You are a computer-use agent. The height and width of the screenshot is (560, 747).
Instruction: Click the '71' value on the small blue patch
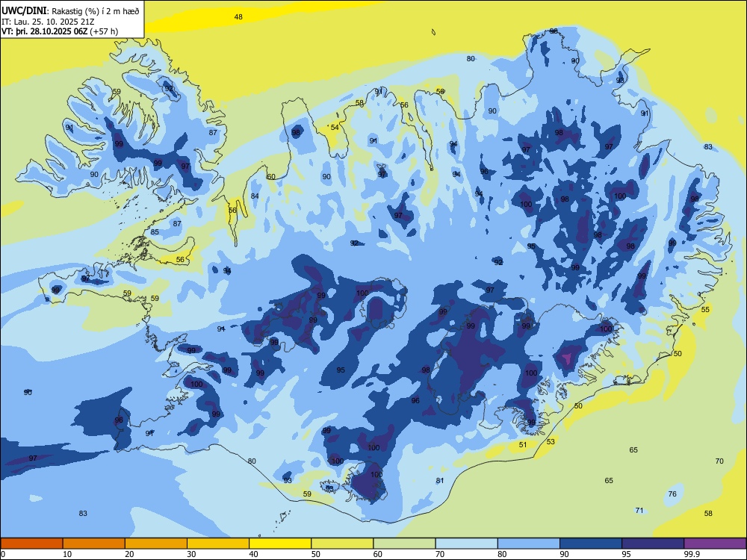coord(639,511)
